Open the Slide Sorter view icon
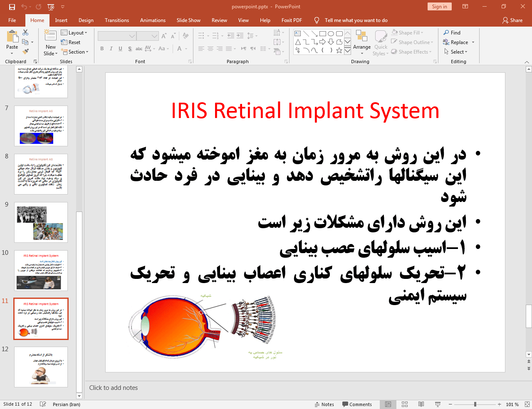 tap(404, 404)
